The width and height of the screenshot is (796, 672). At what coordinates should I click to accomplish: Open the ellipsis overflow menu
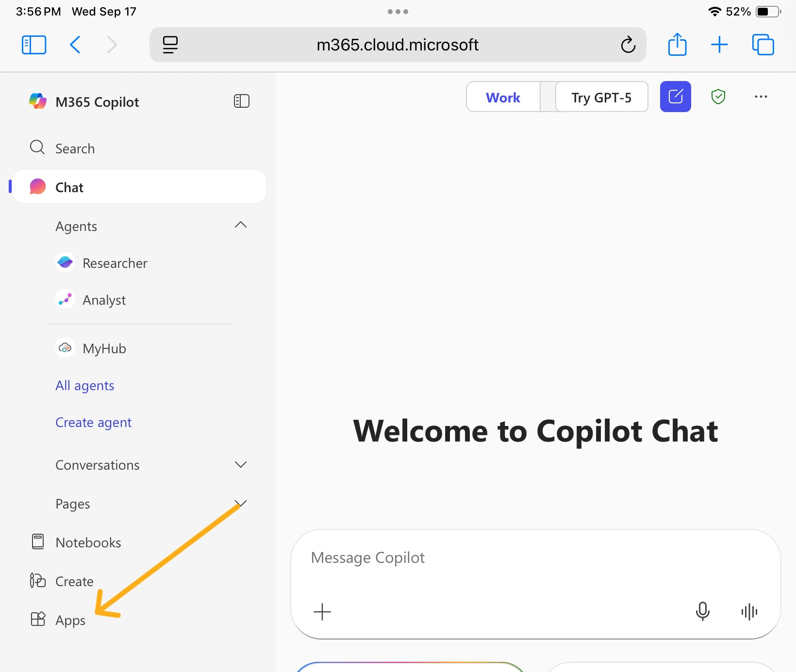point(761,97)
